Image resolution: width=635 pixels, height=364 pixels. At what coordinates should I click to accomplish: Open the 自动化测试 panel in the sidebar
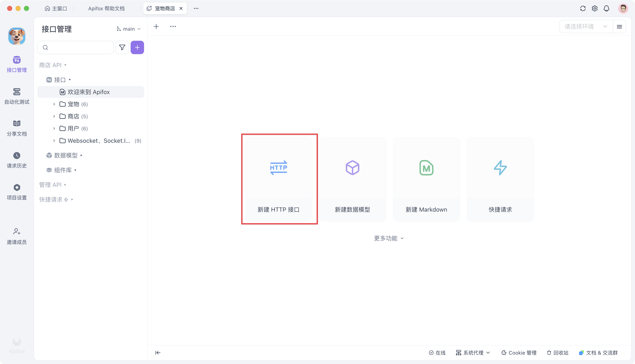17,96
